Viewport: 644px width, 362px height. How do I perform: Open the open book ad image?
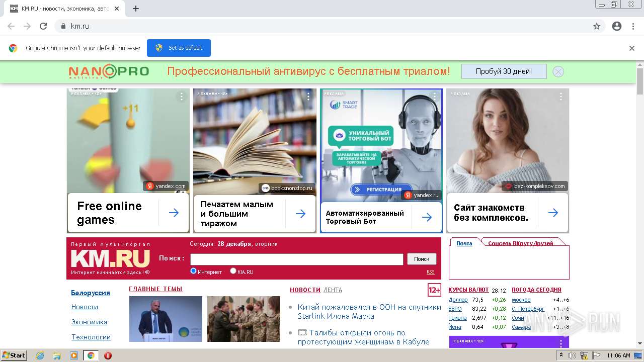click(x=255, y=141)
